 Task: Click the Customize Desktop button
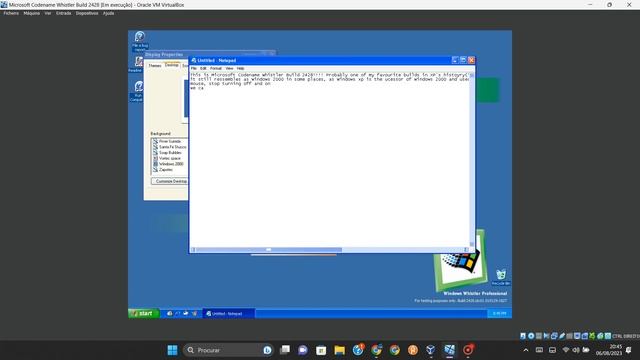tap(170, 181)
